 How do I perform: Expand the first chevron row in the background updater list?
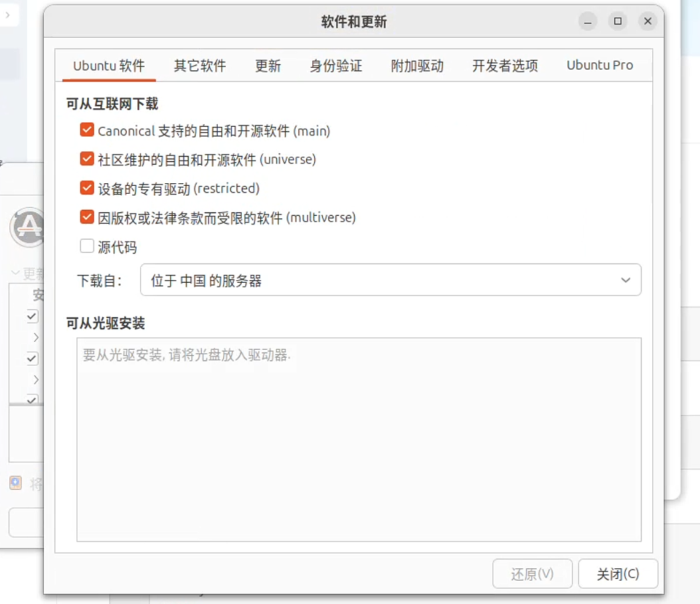tap(36, 337)
